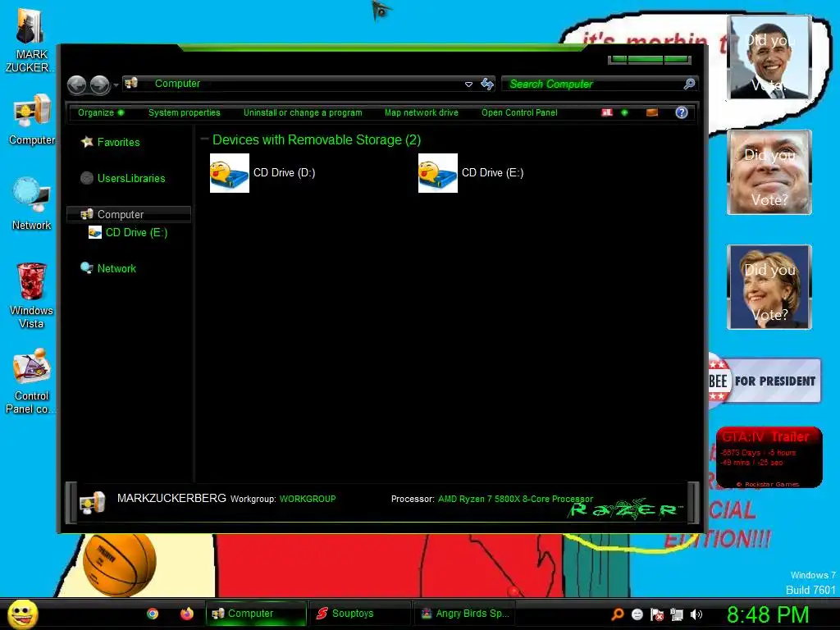
Task: Go back with the Back arrow button
Action: 76,84
